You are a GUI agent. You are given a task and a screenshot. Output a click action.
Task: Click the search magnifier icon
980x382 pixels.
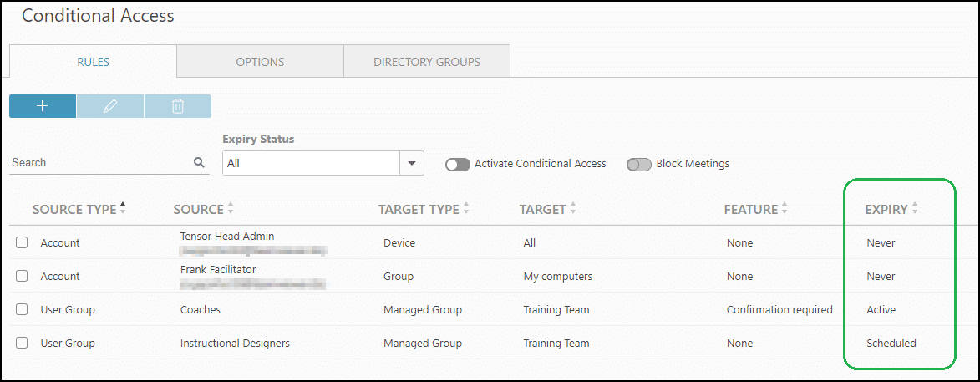point(199,163)
